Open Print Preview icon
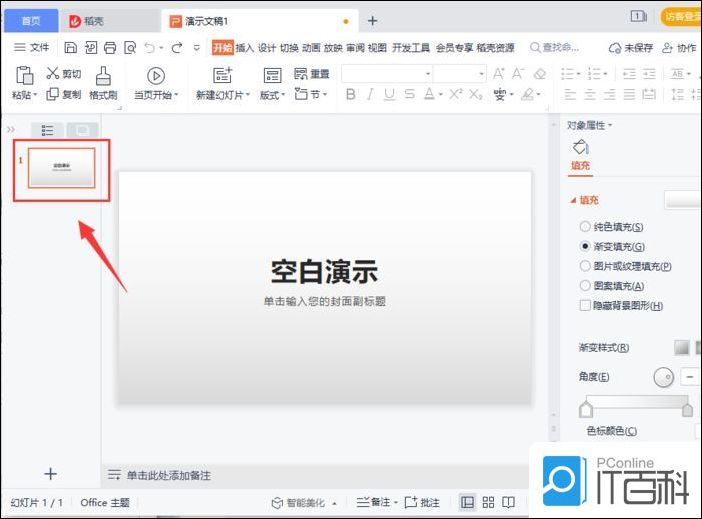 click(x=130, y=47)
